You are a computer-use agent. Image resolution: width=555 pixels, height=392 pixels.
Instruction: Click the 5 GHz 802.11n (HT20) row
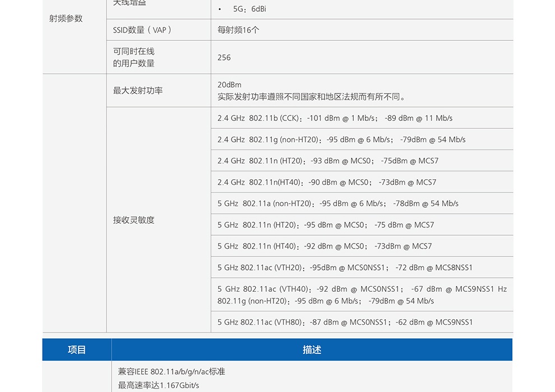[325, 225]
